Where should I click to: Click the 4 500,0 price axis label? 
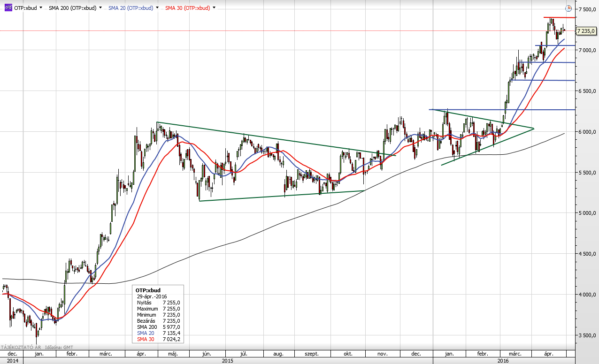[587, 254]
